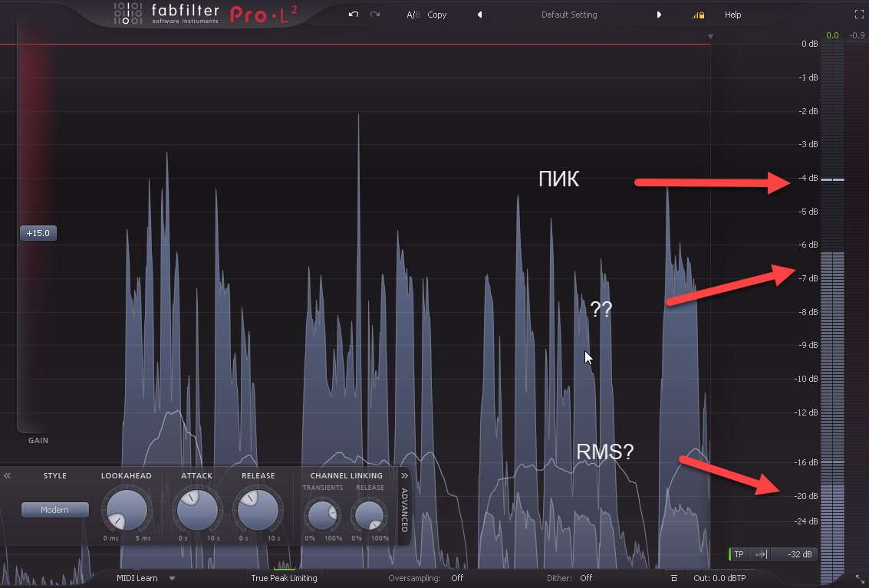Click the MIDI Learn button
The image size is (869, 588).
coord(137,578)
